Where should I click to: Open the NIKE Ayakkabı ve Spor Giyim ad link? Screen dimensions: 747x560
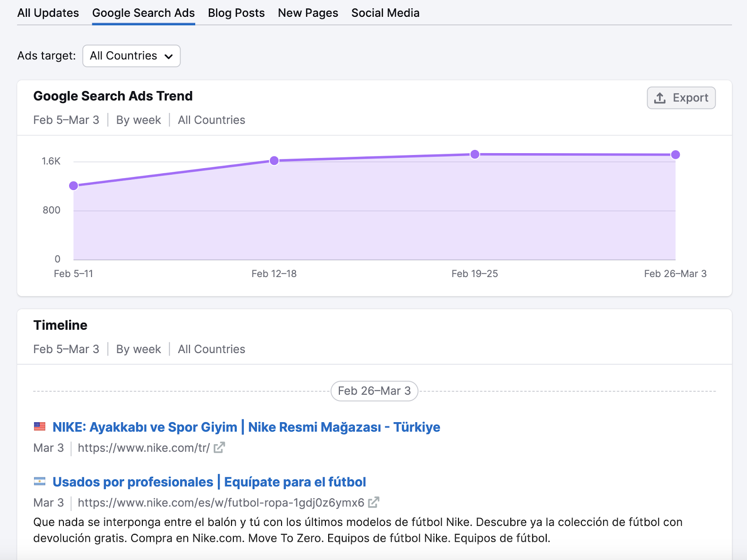click(x=246, y=427)
